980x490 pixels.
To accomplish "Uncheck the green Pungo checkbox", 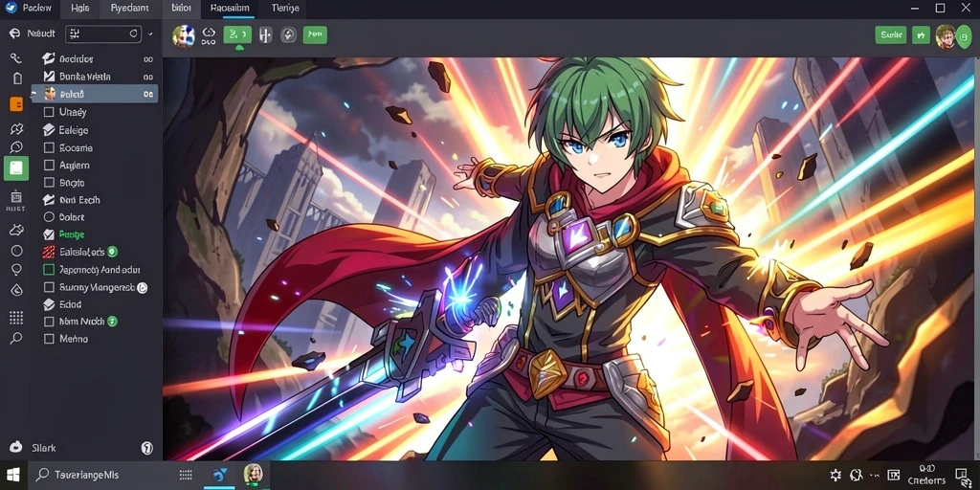I will point(49,234).
